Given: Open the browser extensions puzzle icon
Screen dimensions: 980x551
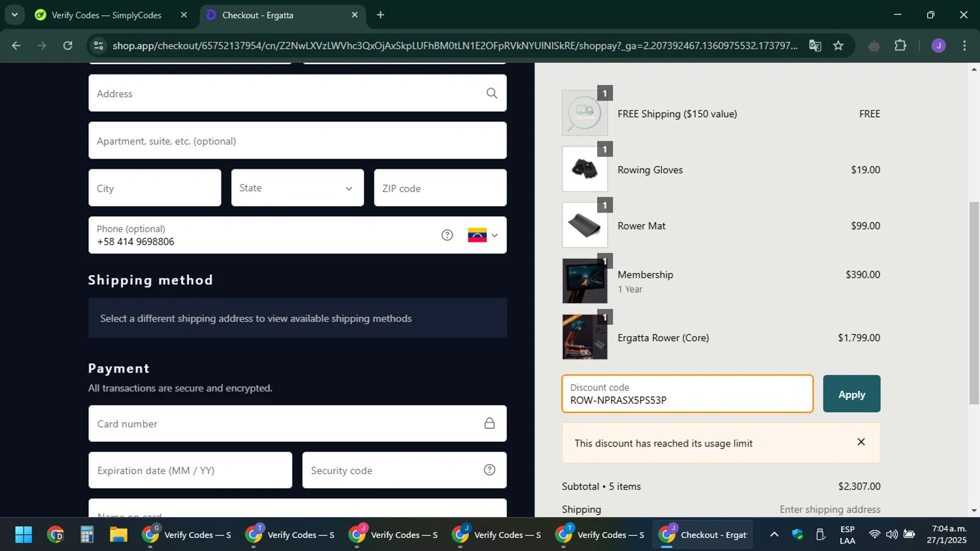Looking at the screenshot, I should [x=900, y=46].
